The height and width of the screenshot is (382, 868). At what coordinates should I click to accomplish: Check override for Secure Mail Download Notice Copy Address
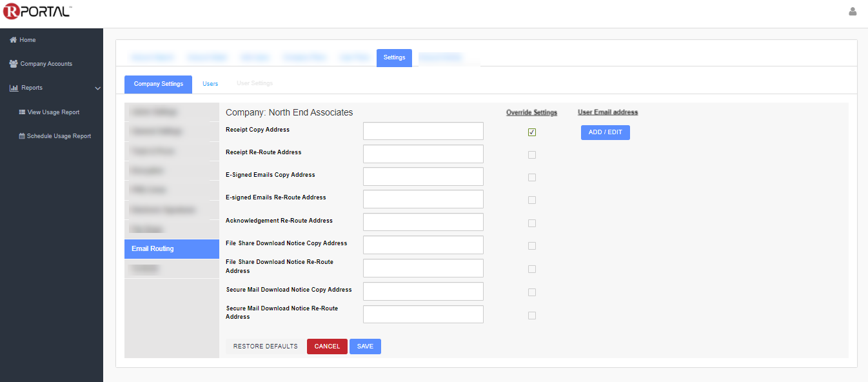pyautogui.click(x=531, y=292)
